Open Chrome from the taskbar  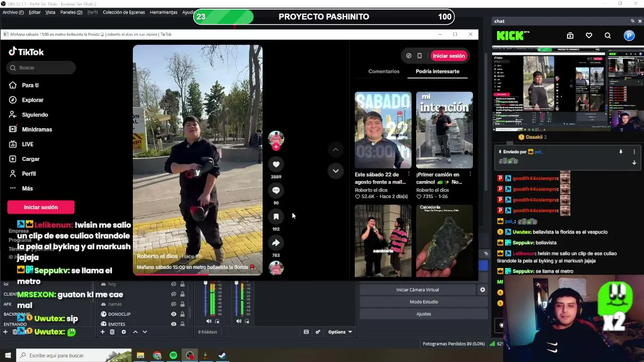[157, 355]
